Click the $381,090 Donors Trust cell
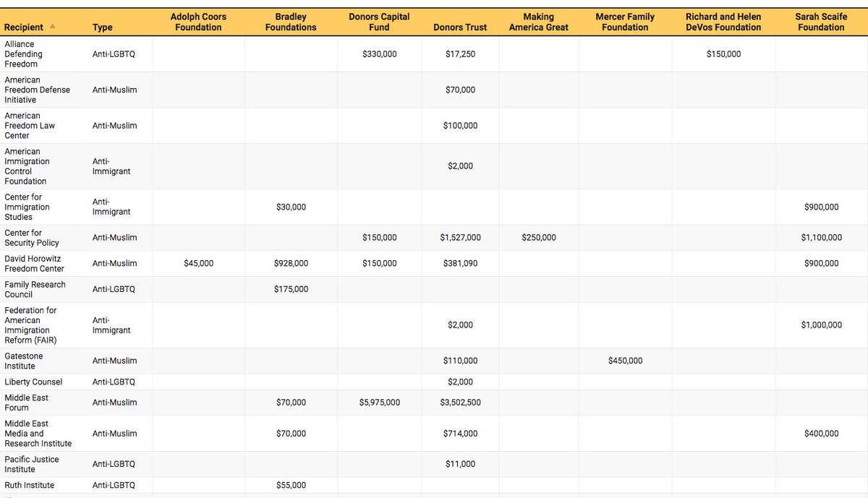The image size is (868, 498). (x=460, y=264)
